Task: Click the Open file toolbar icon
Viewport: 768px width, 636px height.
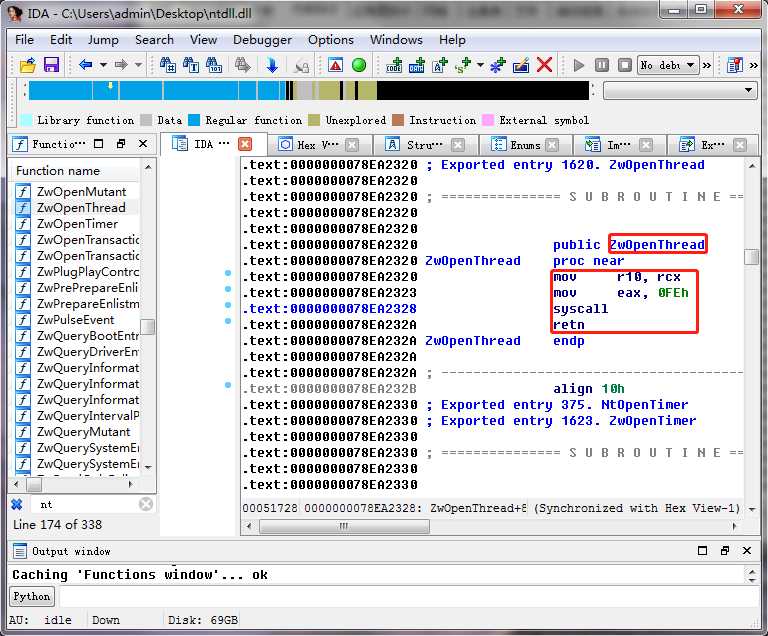Action: (28, 65)
